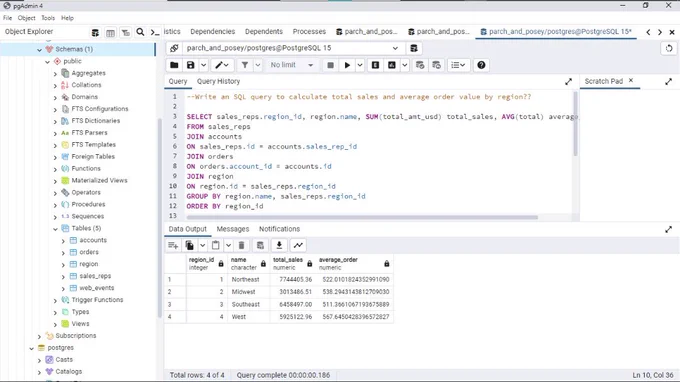Click the Save Data Changes icon

tap(260, 245)
